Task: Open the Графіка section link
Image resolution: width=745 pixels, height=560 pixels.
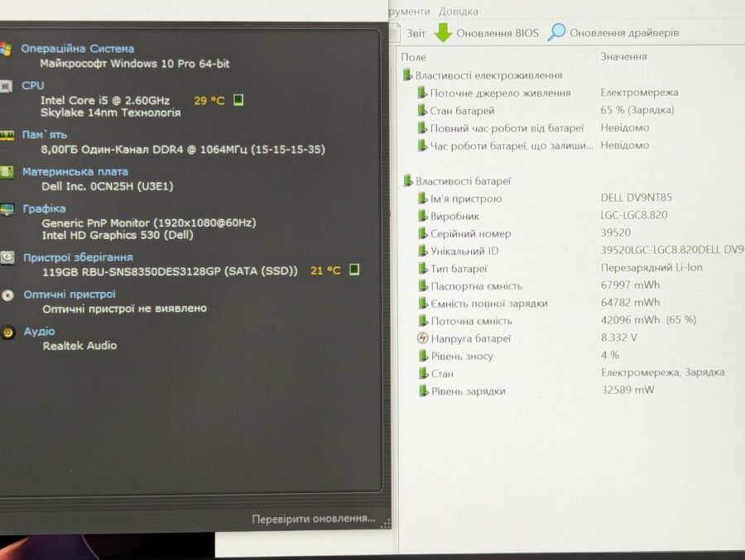Action: pos(44,208)
